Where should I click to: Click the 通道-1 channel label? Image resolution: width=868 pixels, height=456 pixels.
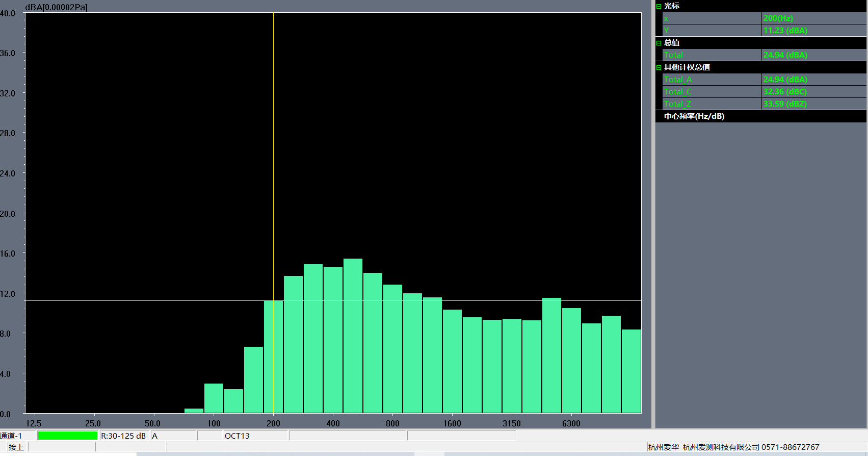(12, 436)
